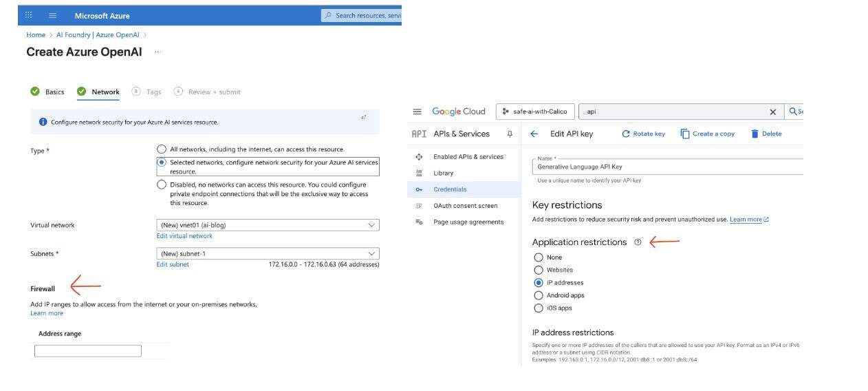Select the All networks access radio option

(162, 149)
